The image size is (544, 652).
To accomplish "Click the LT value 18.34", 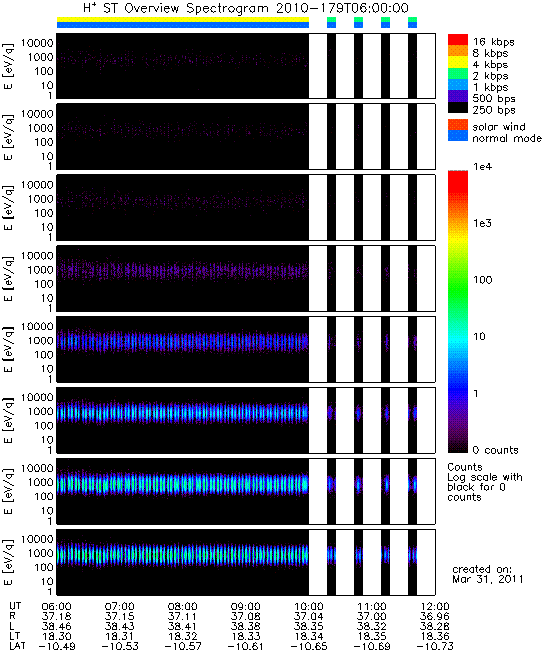I will [x=309, y=636].
